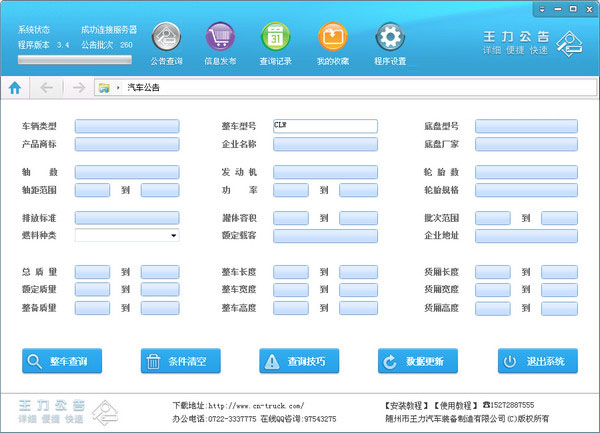Click the 汽车公告 breadcrumb tab
The height and width of the screenshot is (433, 600).
tap(143, 88)
